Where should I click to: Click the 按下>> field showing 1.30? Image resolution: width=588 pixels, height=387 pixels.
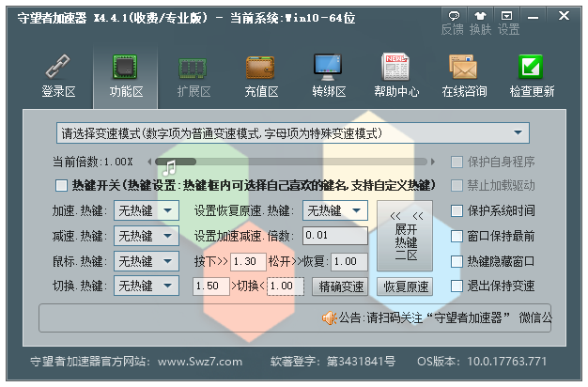click(248, 261)
